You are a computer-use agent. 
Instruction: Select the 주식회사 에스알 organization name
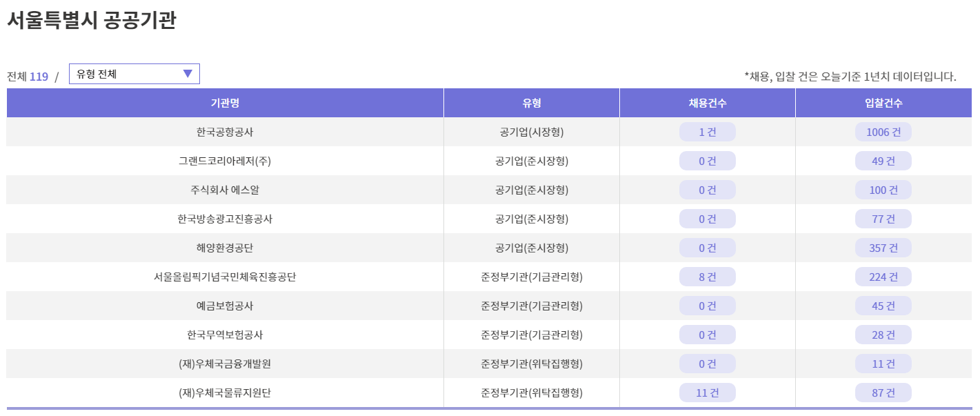point(225,190)
